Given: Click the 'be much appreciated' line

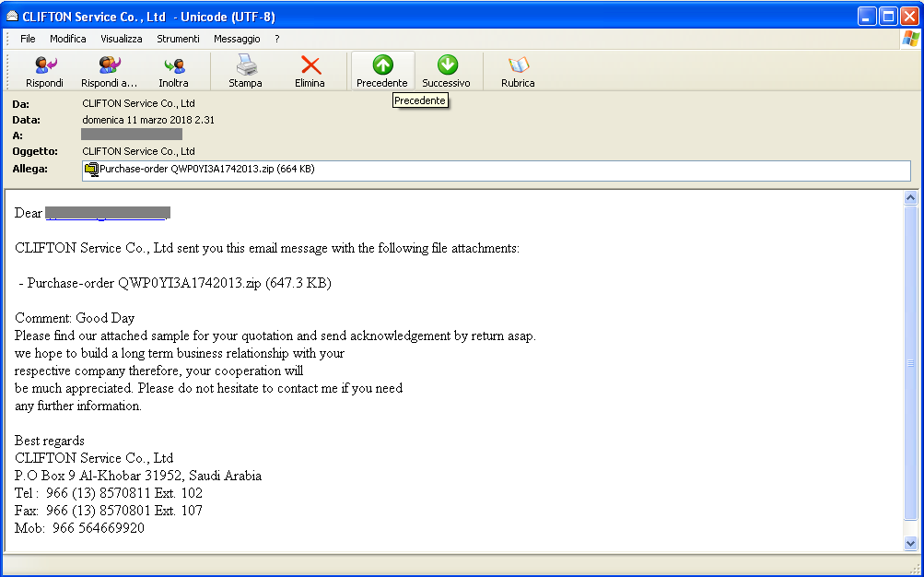Looking at the screenshot, I should (208, 388).
